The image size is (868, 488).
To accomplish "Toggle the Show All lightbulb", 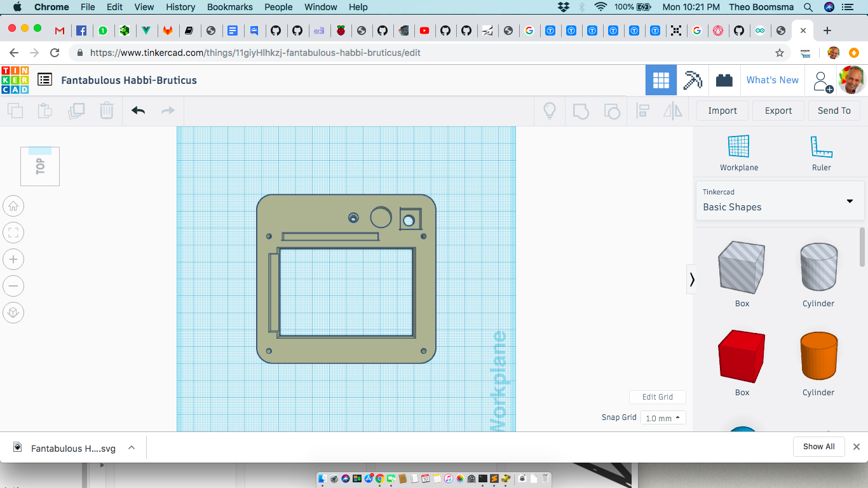I will point(550,111).
